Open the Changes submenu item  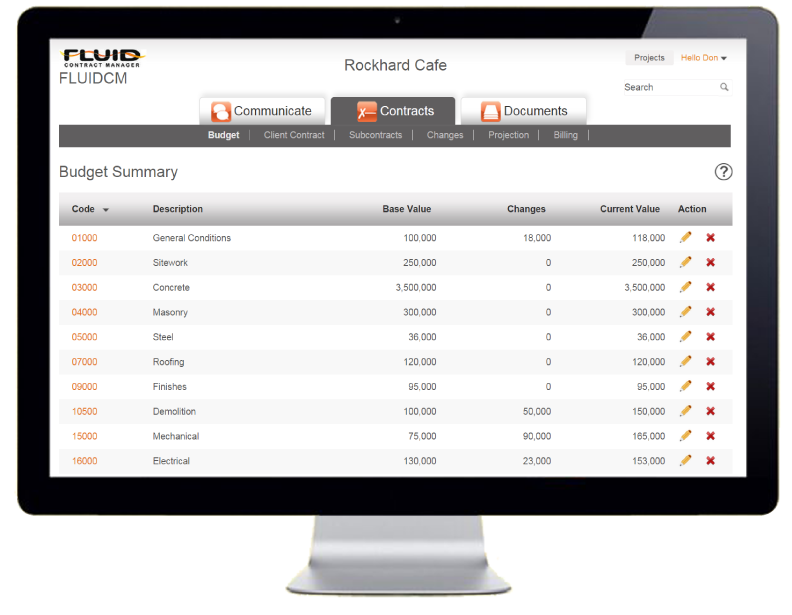444,135
